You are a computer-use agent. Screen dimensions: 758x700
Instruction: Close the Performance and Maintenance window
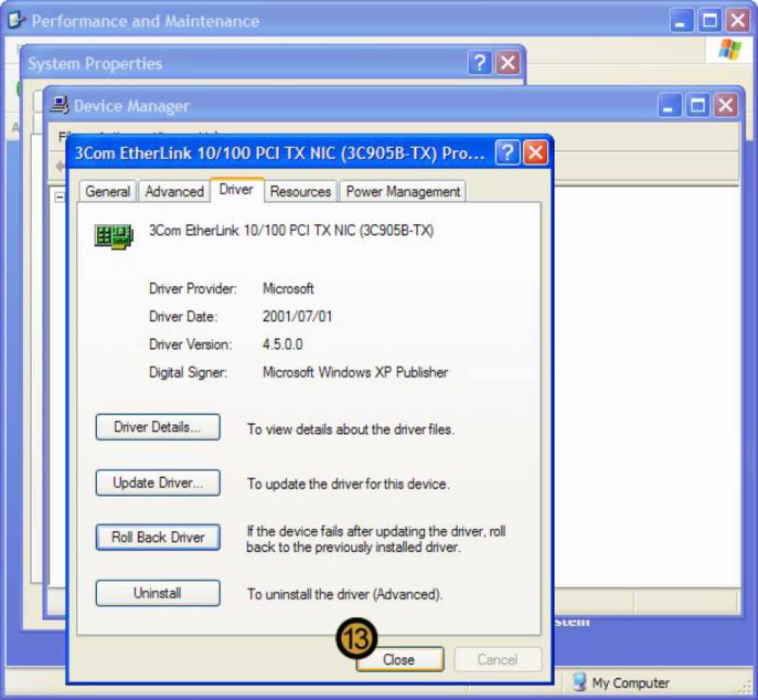(738, 21)
